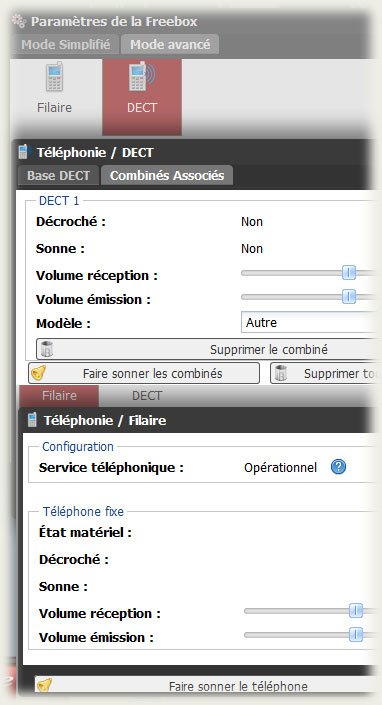This screenshot has height=705, width=382.
Task: Switch to Mode avancé tab
Action: (170, 45)
